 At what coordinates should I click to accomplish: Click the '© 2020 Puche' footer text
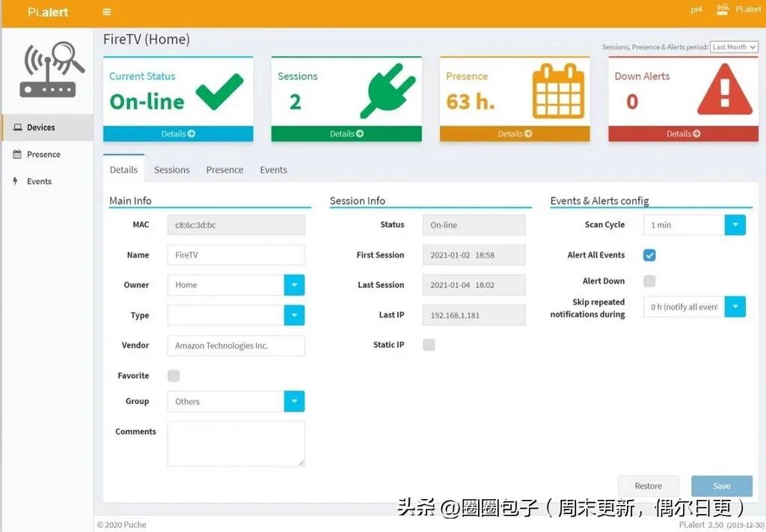(122, 525)
